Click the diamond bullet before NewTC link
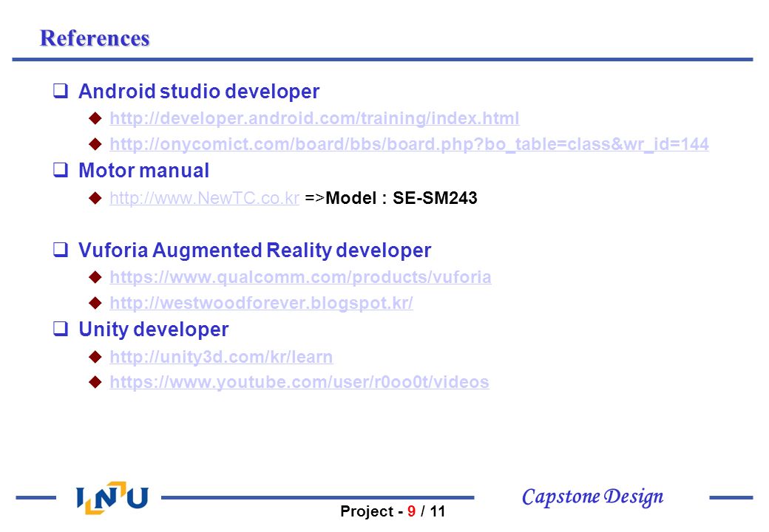 point(95,198)
